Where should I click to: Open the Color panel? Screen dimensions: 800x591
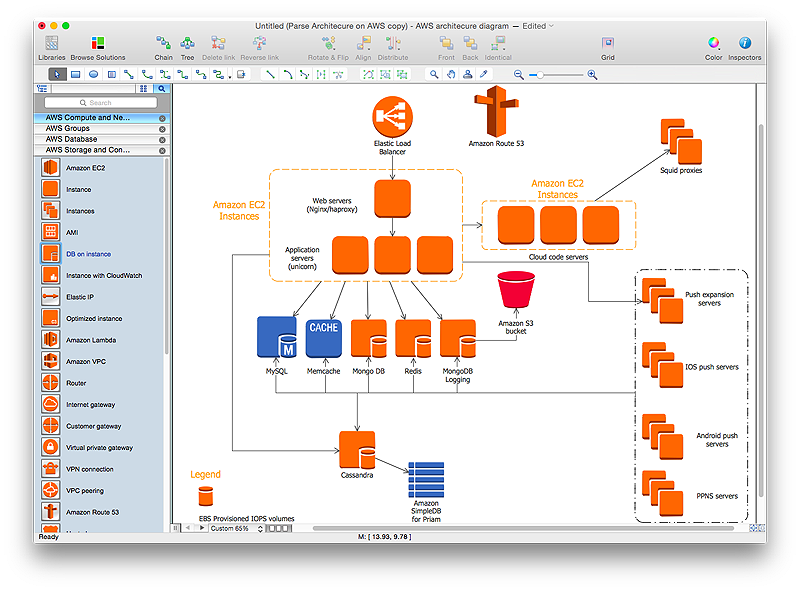click(x=713, y=44)
